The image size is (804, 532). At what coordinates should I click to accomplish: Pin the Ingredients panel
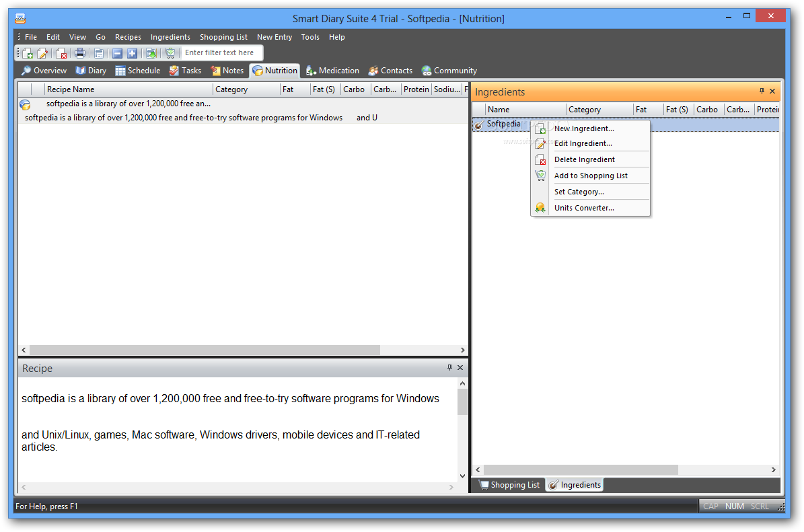(x=762, y=91)
